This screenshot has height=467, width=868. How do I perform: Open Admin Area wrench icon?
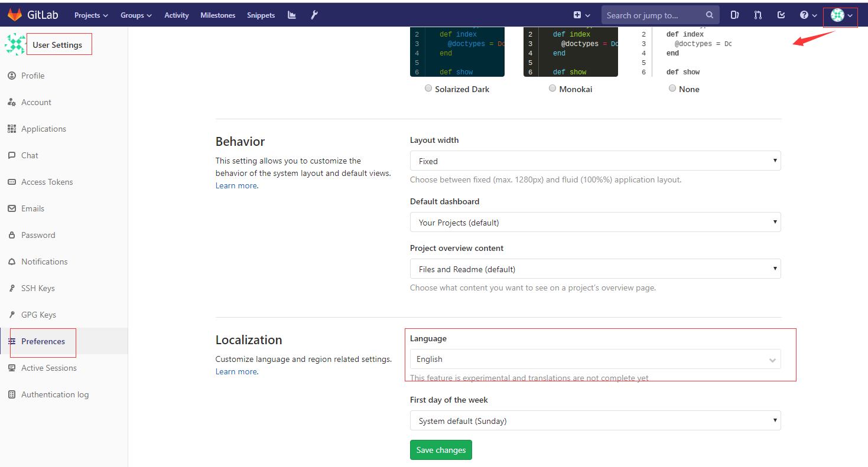click(314, 15)
